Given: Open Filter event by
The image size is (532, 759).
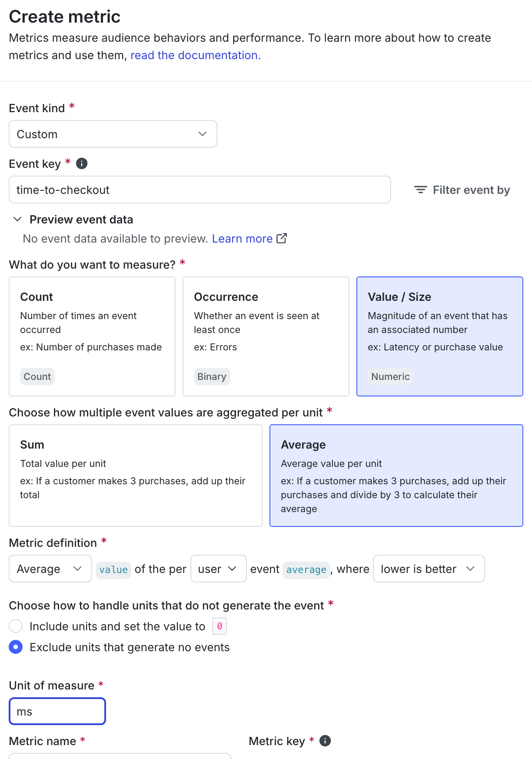Looking at the screenshot, I should 462,190.
